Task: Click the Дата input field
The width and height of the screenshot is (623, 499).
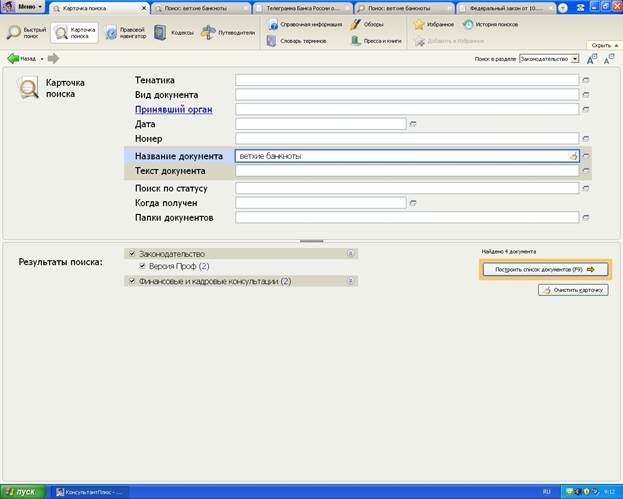Action: (321, 124)
